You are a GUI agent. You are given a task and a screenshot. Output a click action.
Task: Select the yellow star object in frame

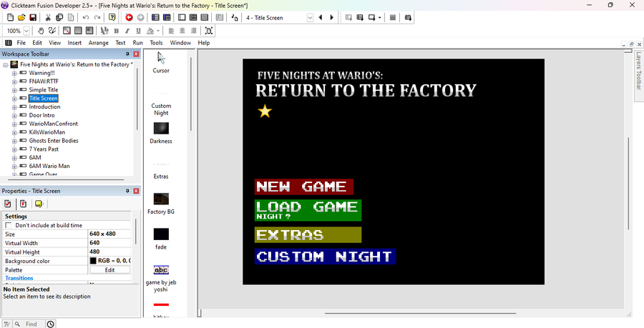(265, 111)
